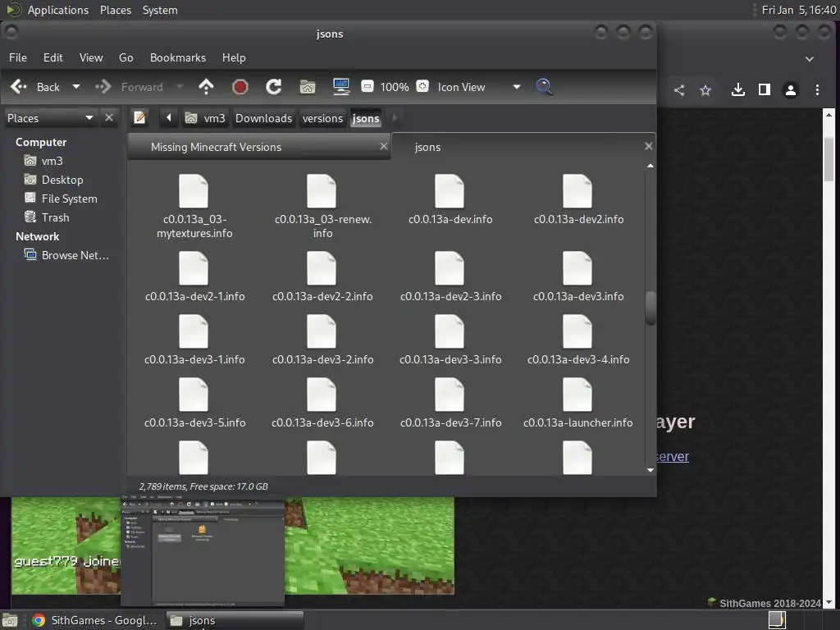The height and width of the screenshot is (630, 840).
Task: Select file c0.0.13a-dev3-1.info
Action: pos(194,340)
